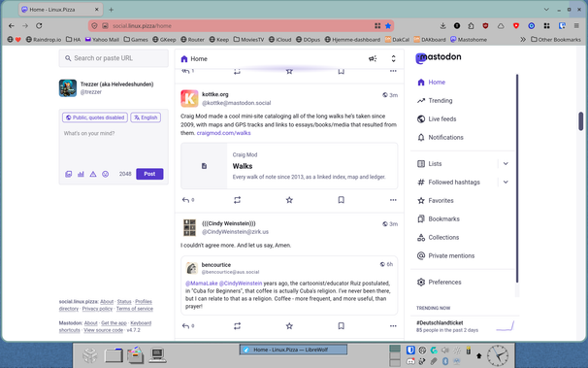Change Public, quotes disabled visibility setting

tap(95, 117)
